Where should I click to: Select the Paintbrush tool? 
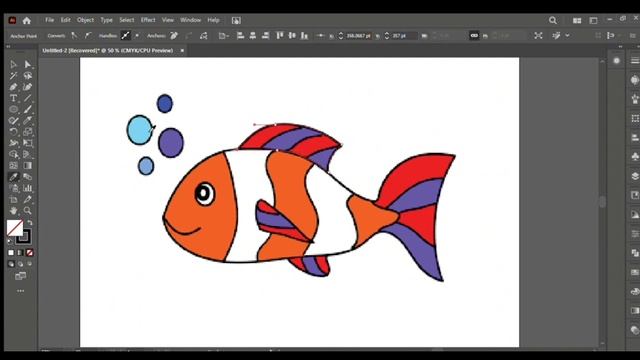tap(27, 109)
